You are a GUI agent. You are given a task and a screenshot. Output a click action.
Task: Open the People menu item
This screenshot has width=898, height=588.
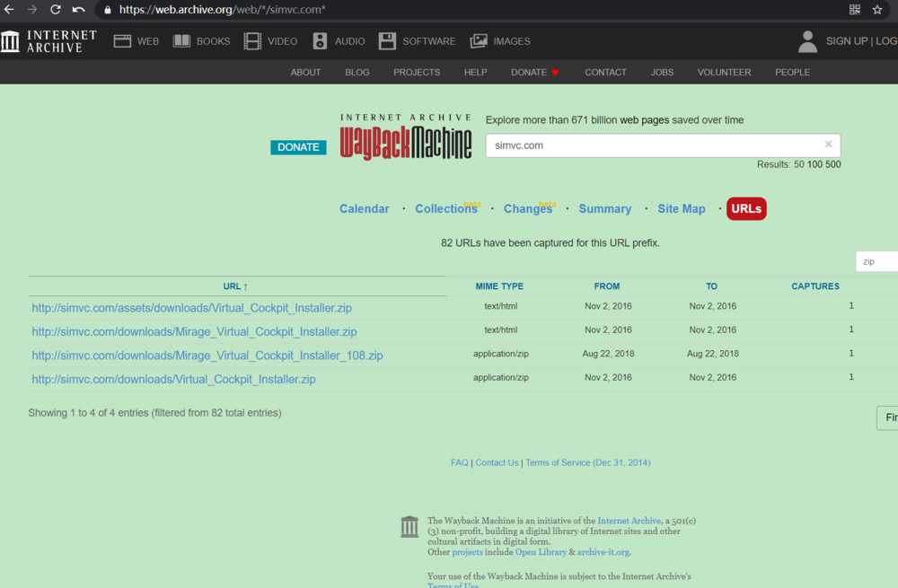(792, 72)
